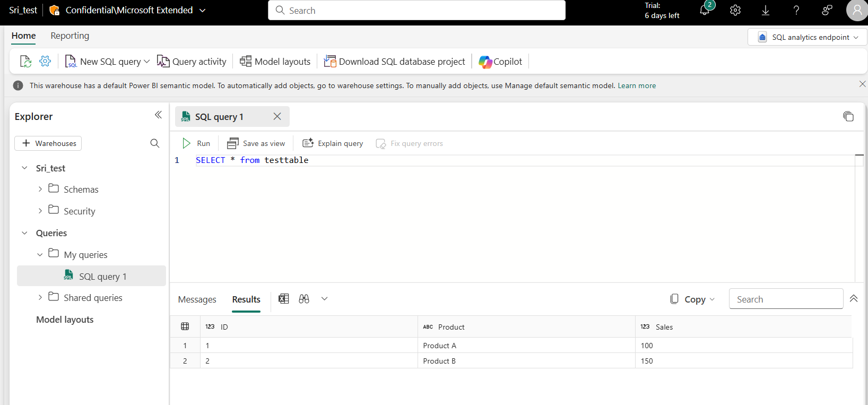Run the SQL query
This screenshot has width=868, height=405.
pyautogui.click(x=196, y=143)
